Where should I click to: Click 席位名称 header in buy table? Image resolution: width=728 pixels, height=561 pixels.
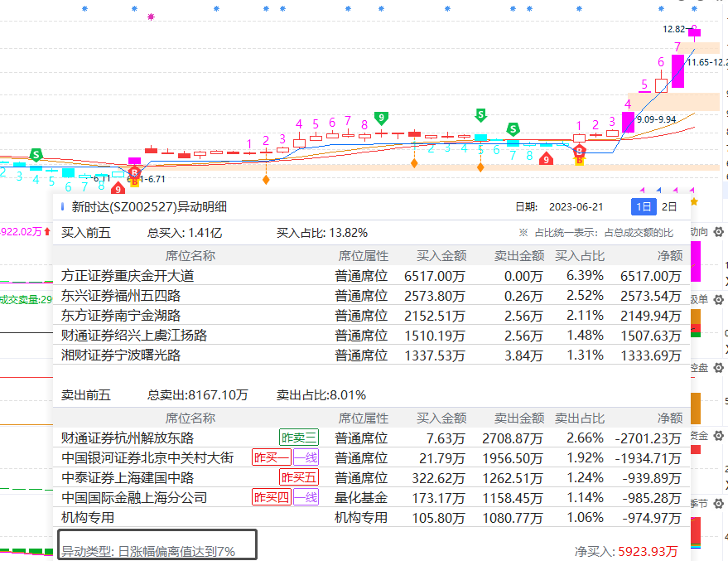pyautogui.click(x=190, y=256)
